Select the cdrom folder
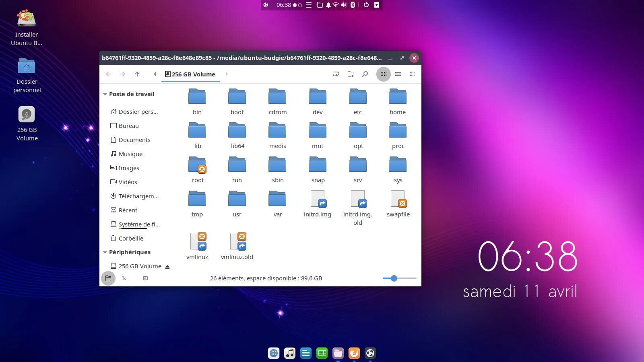This screenshot has height=362, width=644. click(x=278, y=102)
